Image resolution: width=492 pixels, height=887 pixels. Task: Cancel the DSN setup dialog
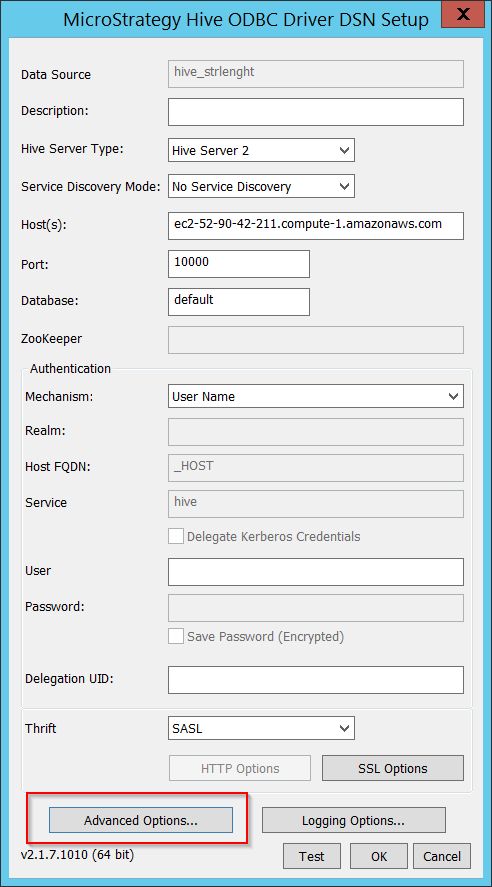442,856
